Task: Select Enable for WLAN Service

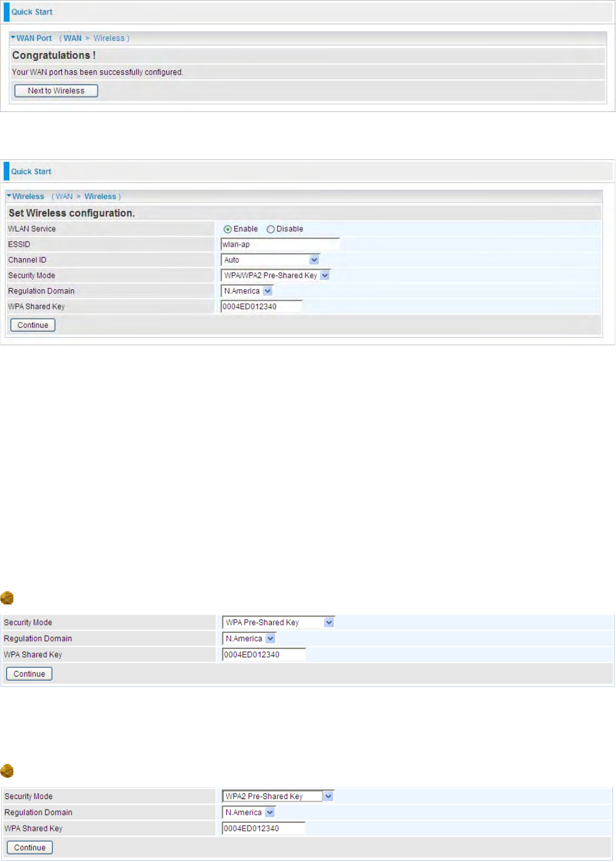Action: tap(227, 229)
